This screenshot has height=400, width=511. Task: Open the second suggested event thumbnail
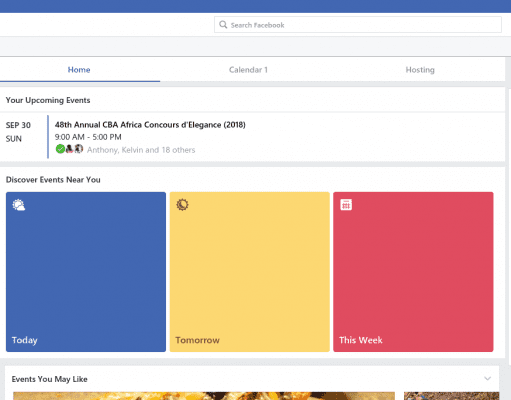(x=452, y=396)
